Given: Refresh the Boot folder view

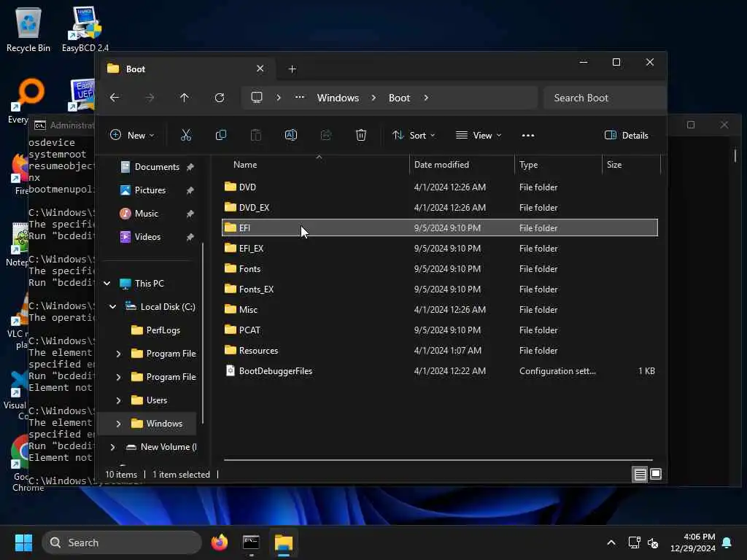Looking at the screenshot, I should 220,98.
